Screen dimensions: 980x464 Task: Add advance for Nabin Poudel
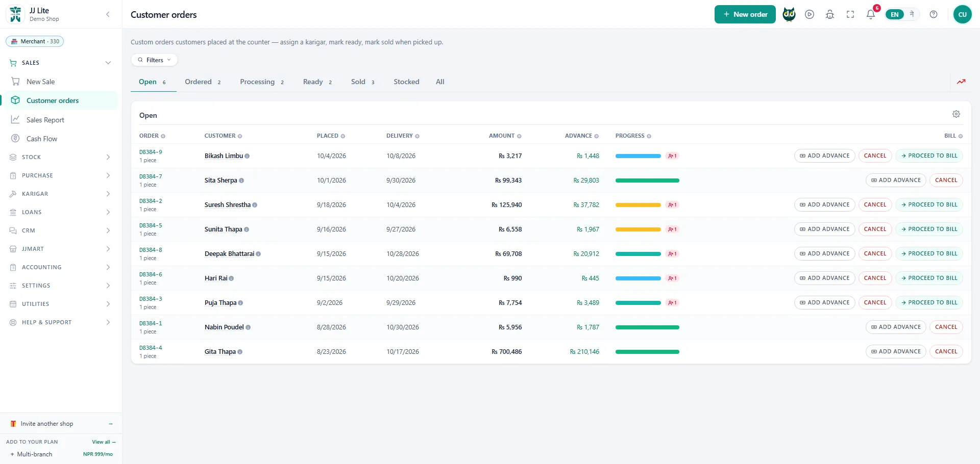click(x=896, y=327)
